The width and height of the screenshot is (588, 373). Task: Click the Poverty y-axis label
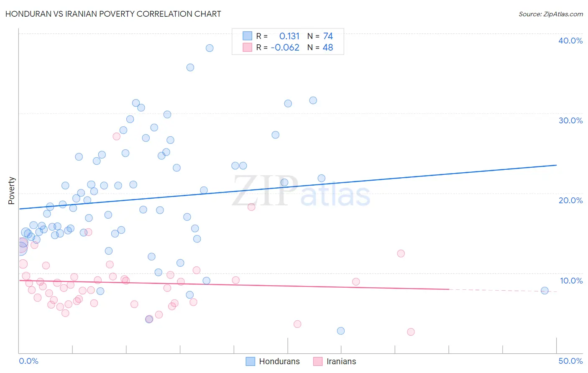11,191
